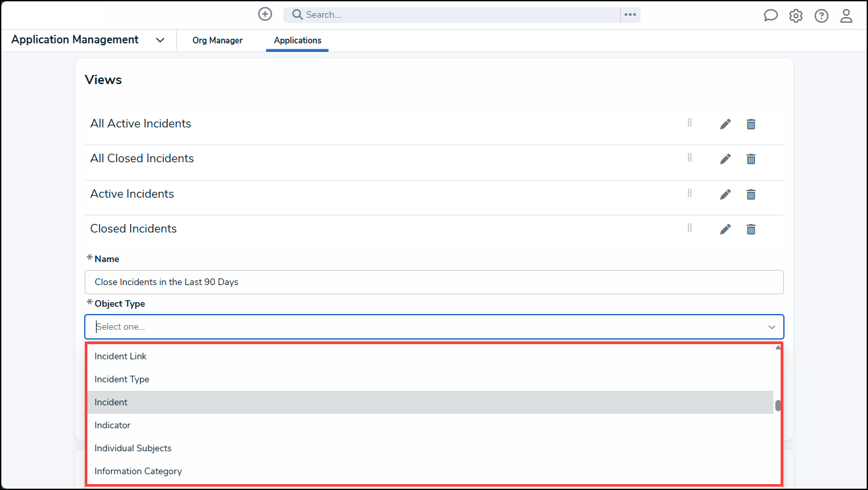Click the All Closed Incidents drag handle
Screen dimensions: 868x490
(x=689, y=158)
